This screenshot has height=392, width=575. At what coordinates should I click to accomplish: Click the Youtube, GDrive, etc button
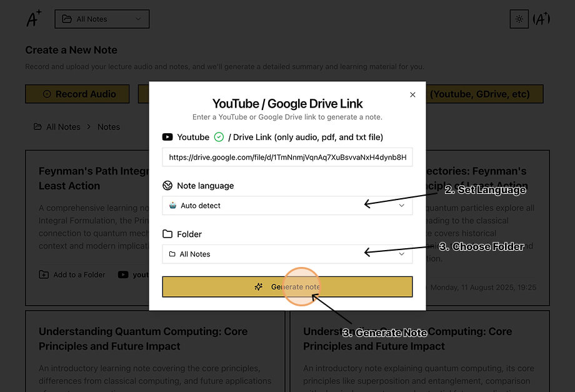(484, 94)
